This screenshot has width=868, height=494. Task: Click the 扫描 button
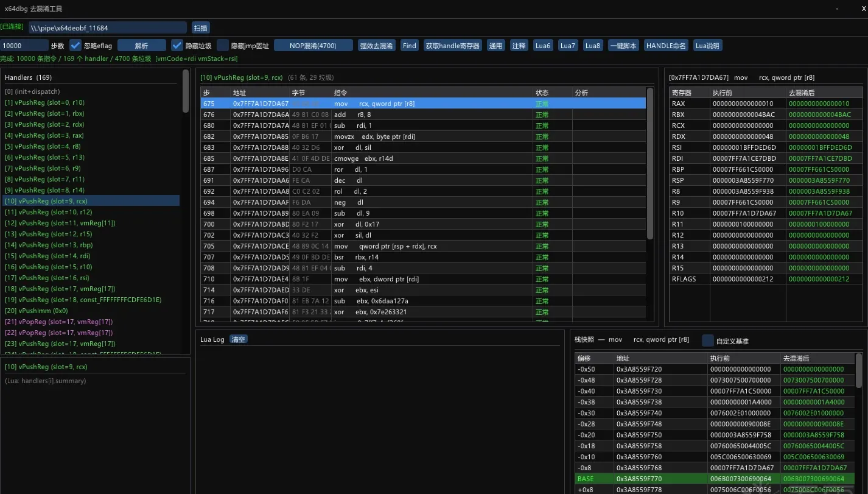pos(200,28)
